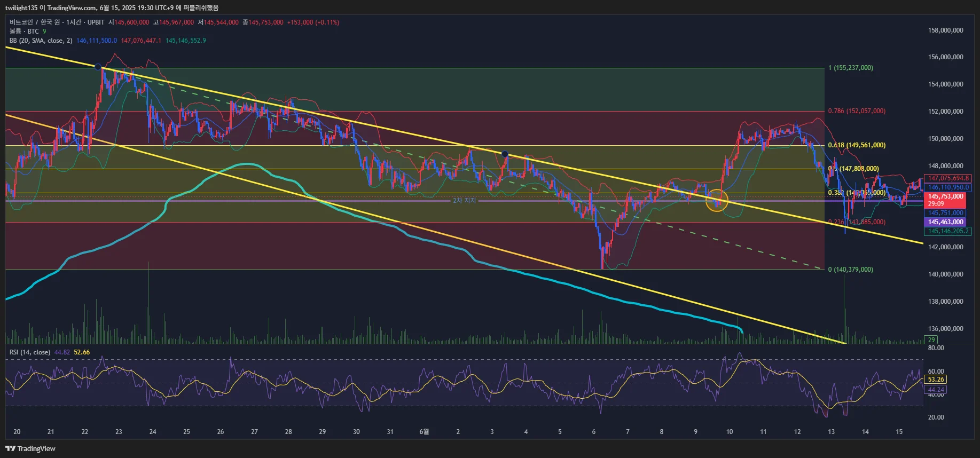Click the 볼륨 · BTC volume legend
This screenshot has width=980, height=458.
tap(24, 31)
